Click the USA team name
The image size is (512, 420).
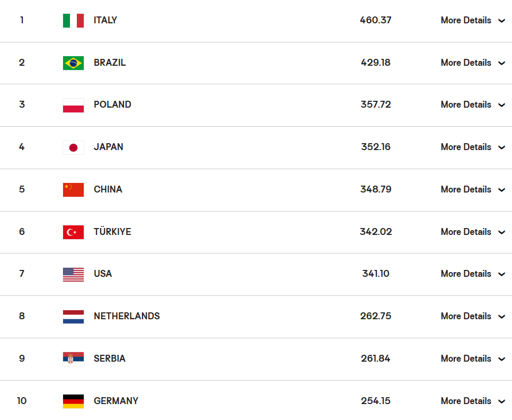tap(103, 274)
